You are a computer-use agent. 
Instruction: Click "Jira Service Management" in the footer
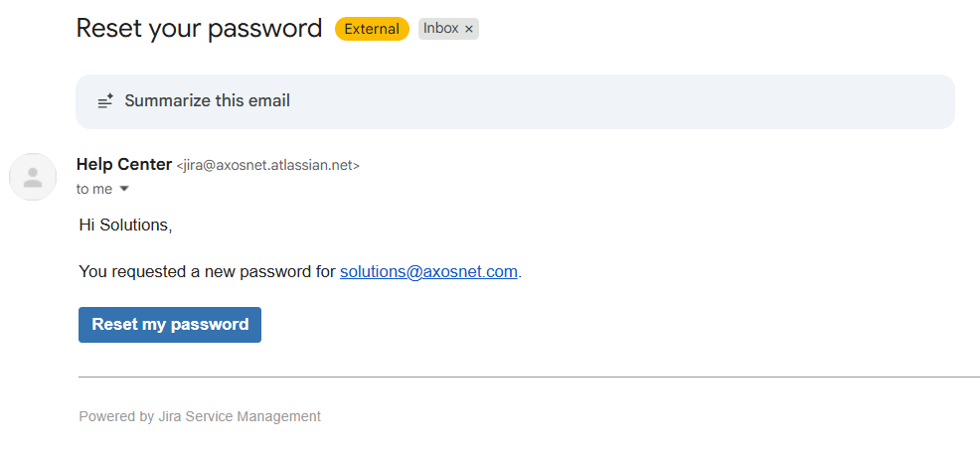(x=239, y=416)
